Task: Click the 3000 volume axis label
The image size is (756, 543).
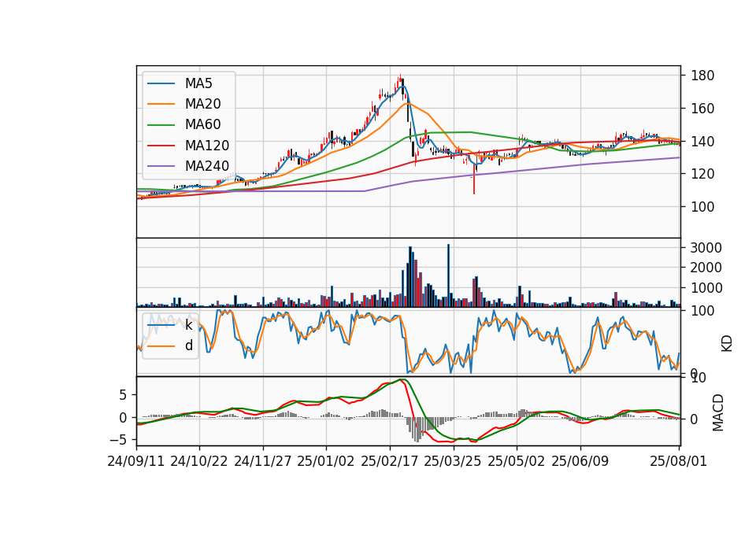Action: (x=706, y=248)
